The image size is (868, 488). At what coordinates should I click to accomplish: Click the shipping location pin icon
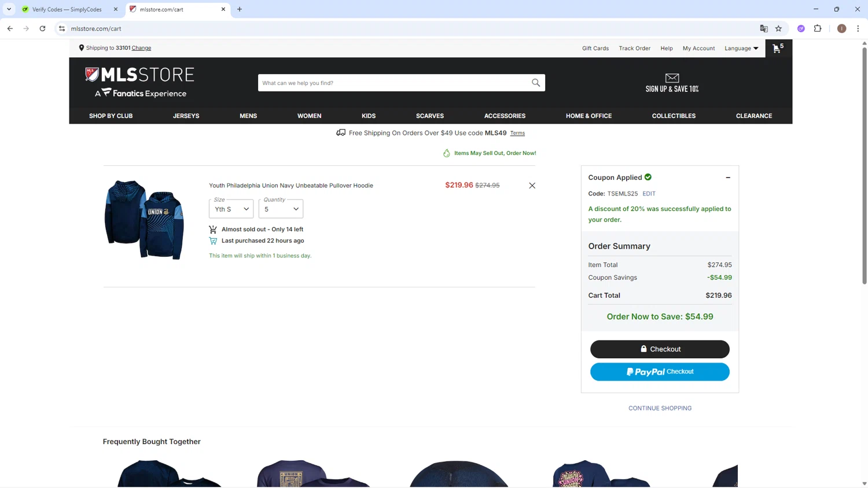pos(82,48)
